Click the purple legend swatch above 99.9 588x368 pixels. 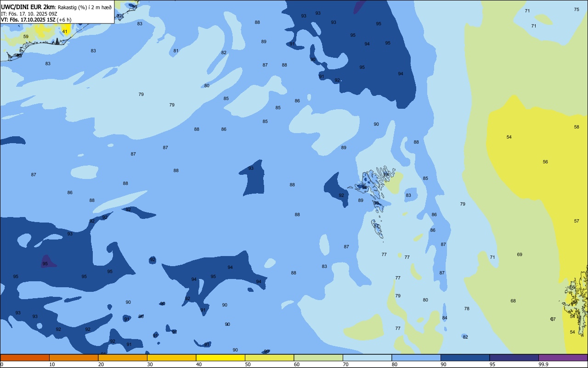pyautogui.click(x=563, y=357)
